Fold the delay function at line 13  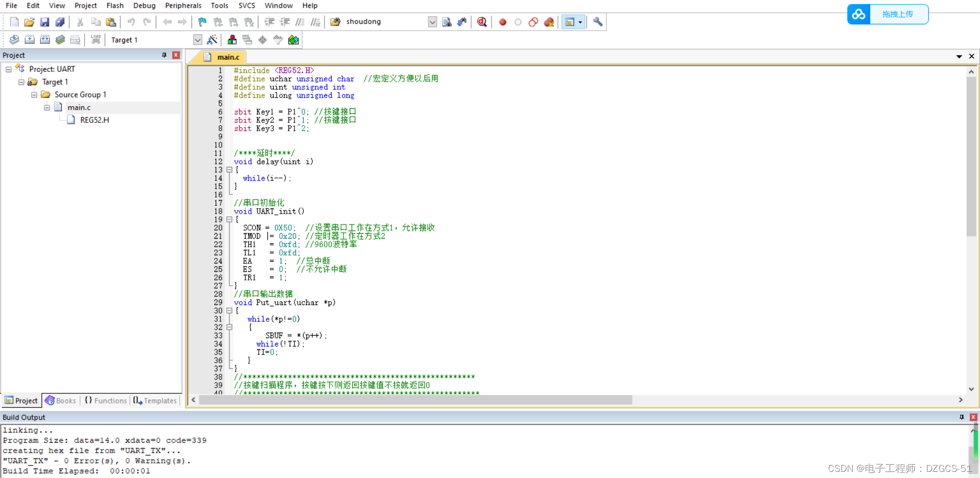coord(229,170)
